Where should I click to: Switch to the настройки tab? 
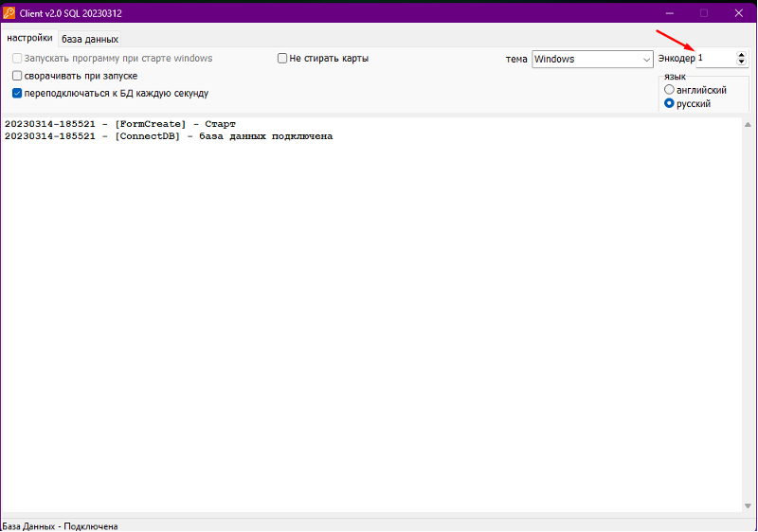point(29,38)
